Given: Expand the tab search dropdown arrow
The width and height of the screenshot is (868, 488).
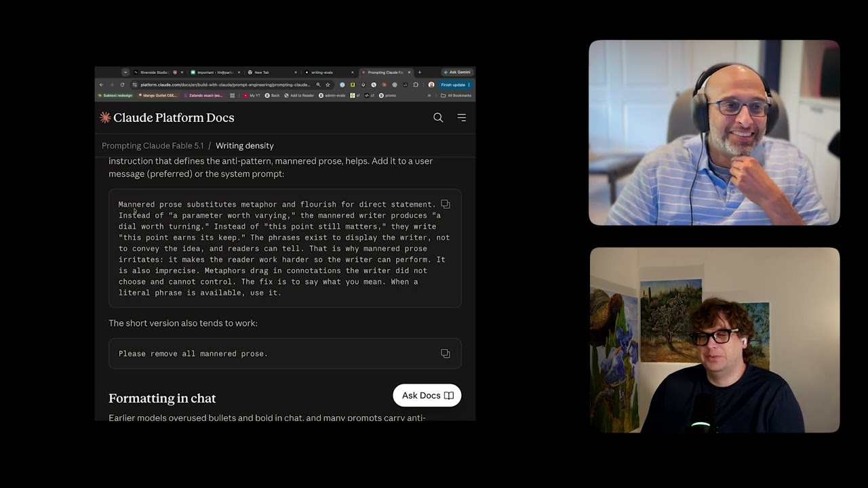Looking at the screenshot, I should coord(125,73).
